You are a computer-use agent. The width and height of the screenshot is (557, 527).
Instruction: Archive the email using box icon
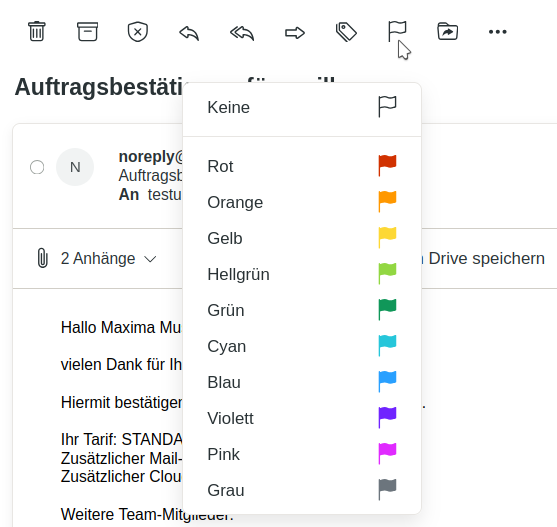[x=87, y=32]
